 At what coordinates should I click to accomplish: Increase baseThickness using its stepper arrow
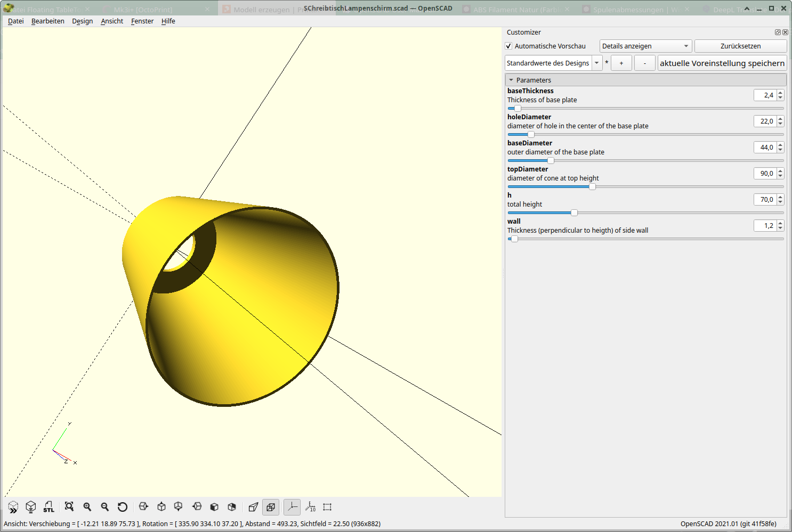coord(780,92)
